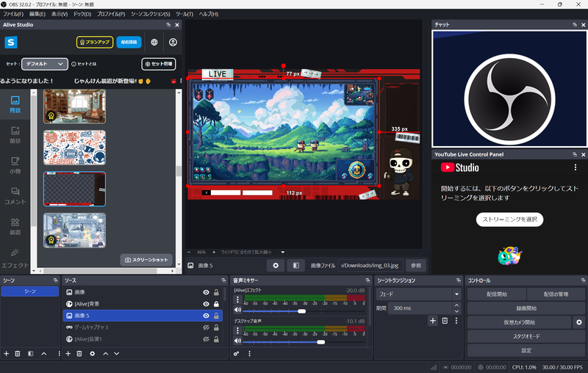Image resolution: width=588 pixels, height=373 pixels.
Task: Open the ドック(D) menu
Action: click(82, 14)
